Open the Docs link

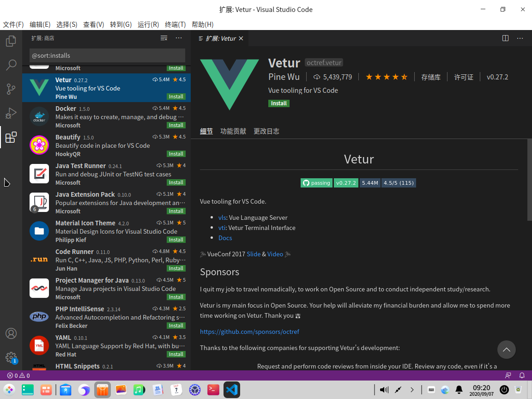(x=225, y=238)
